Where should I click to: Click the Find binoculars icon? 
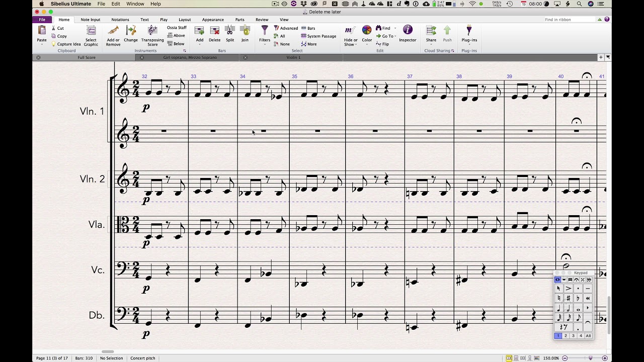tap(378, 28)
